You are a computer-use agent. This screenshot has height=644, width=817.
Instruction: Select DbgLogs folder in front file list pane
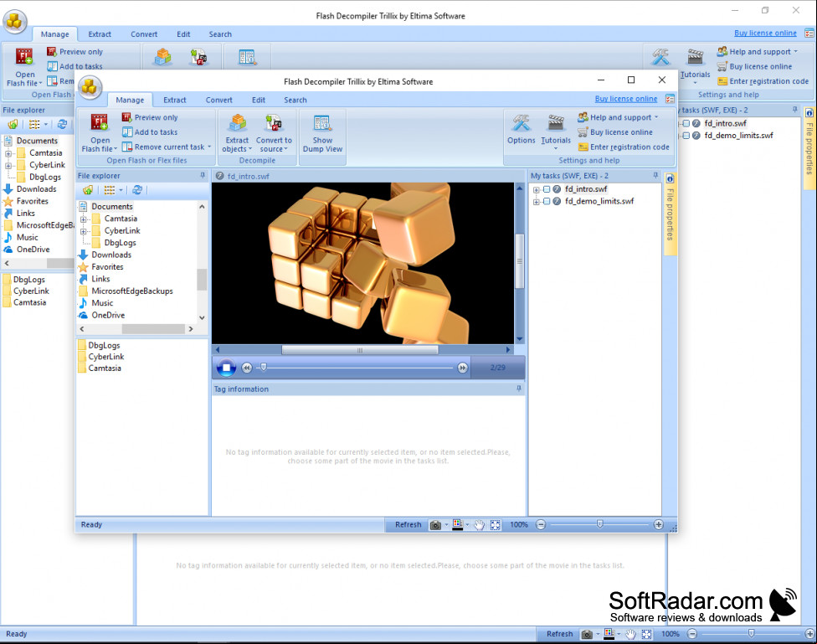[104, 345]
